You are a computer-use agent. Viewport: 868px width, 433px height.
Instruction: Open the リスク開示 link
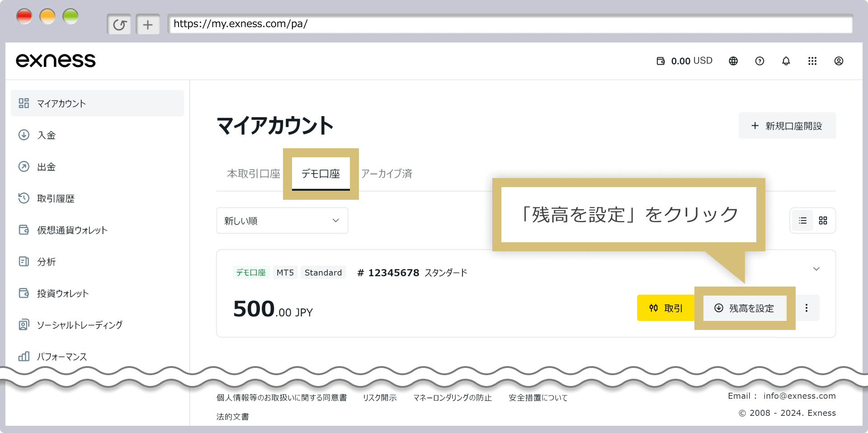click(x=380, y=398)
